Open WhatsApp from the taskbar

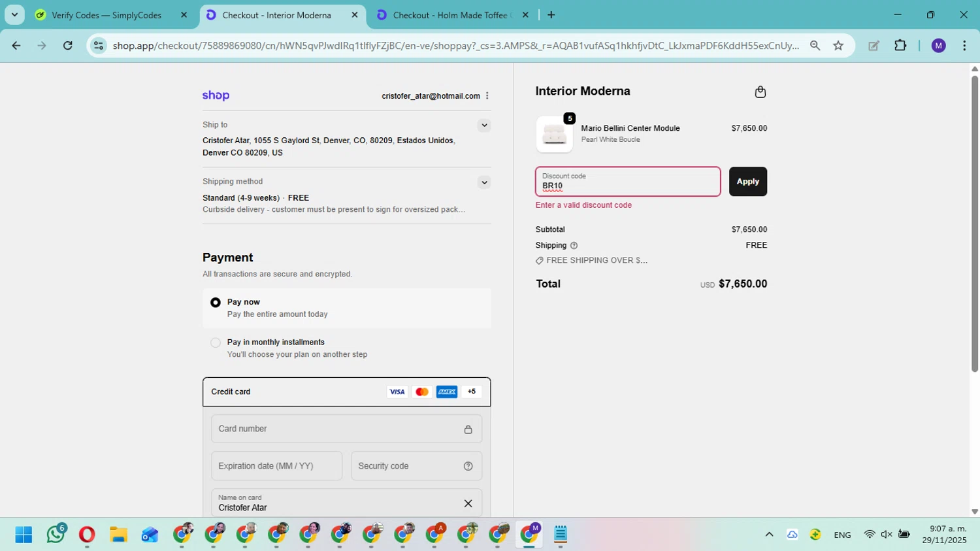click(56, 534)
